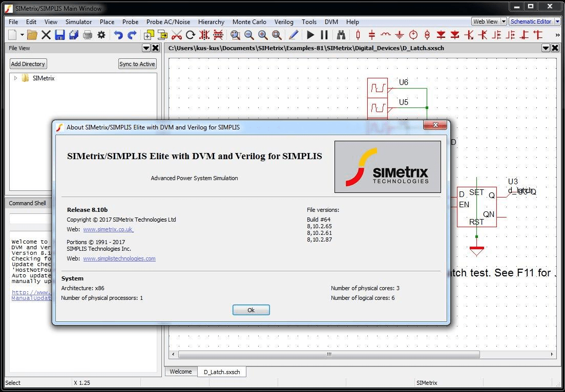Click the yellow document with arrow icon
Image resolution: width=565 pixels, height=392 pixels.
163,35
